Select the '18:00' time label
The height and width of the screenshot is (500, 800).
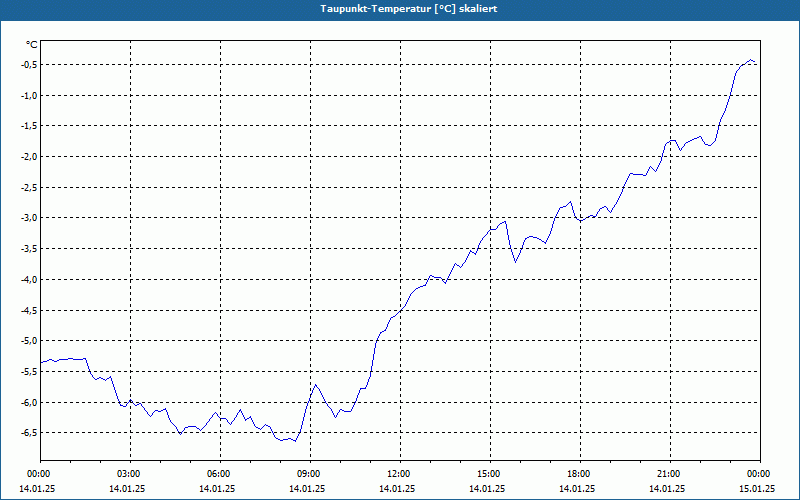pos(580,474)
